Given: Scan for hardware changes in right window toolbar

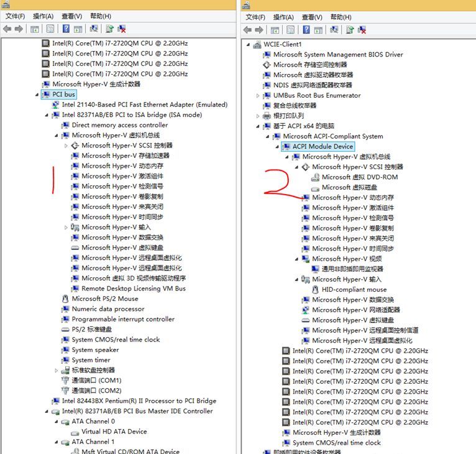Looking at the screenshot, I should pyautogui.click(x=334, y=29).
